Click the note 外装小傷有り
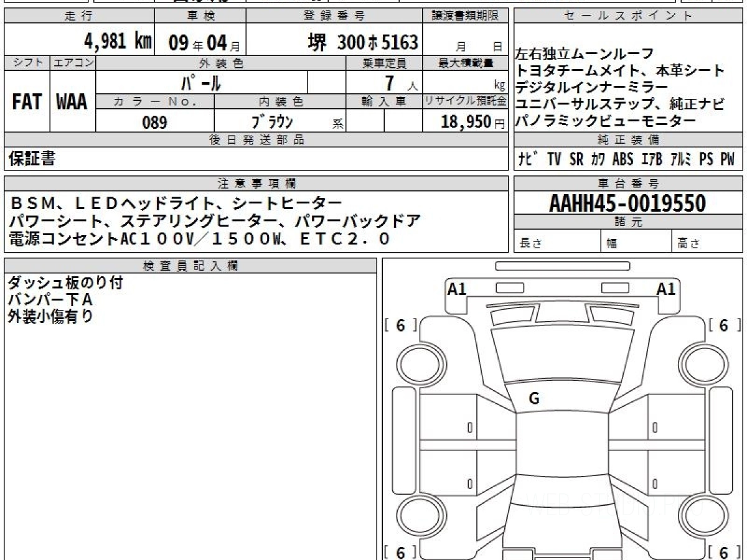This screenshot has width=747, height=560. tap(50, 317)
